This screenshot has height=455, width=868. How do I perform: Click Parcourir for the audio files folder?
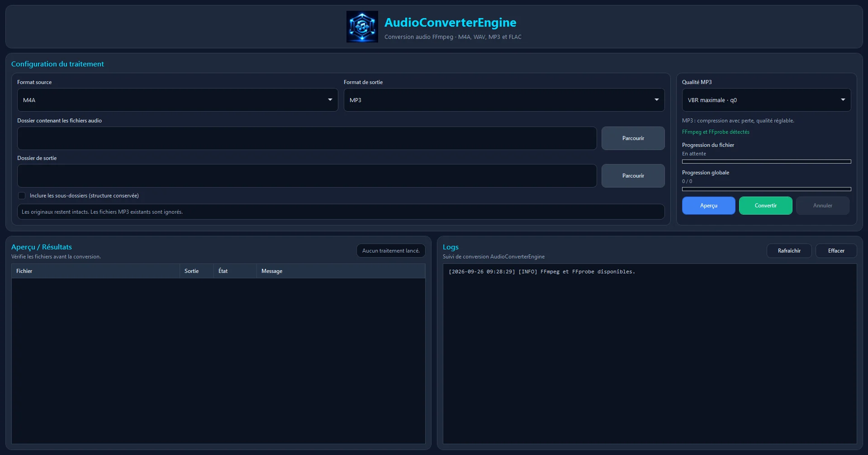coord(633,138)
